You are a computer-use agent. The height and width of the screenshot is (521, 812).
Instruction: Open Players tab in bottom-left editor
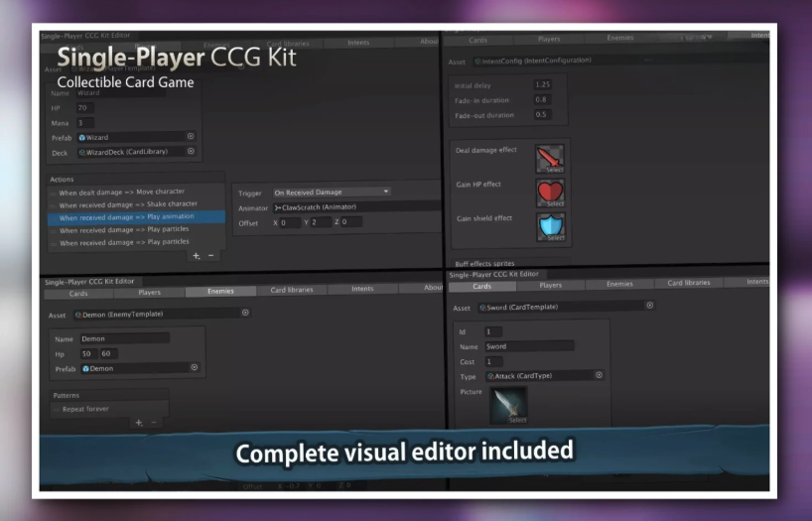click(x=149, y=293)
